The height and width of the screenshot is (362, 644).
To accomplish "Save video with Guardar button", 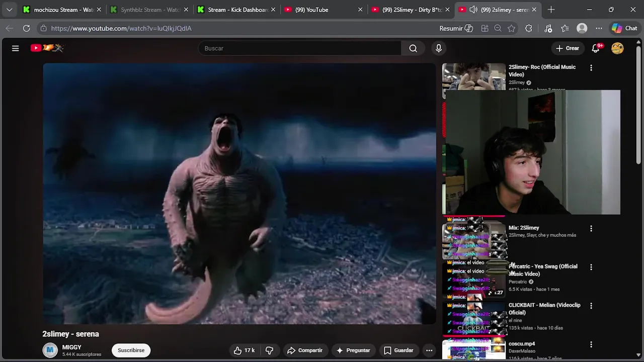I will tap(398, 350).
